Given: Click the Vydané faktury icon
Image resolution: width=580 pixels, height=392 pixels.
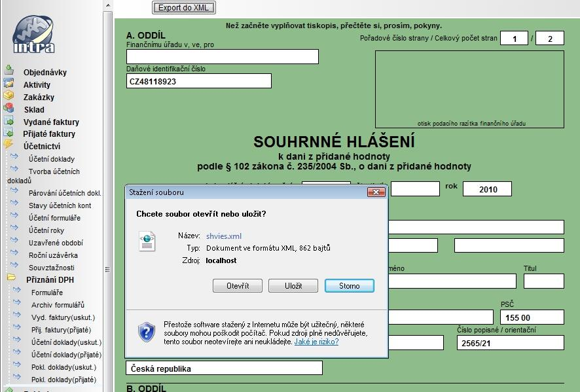Looking at the screenshot, I should pos(9,121).
